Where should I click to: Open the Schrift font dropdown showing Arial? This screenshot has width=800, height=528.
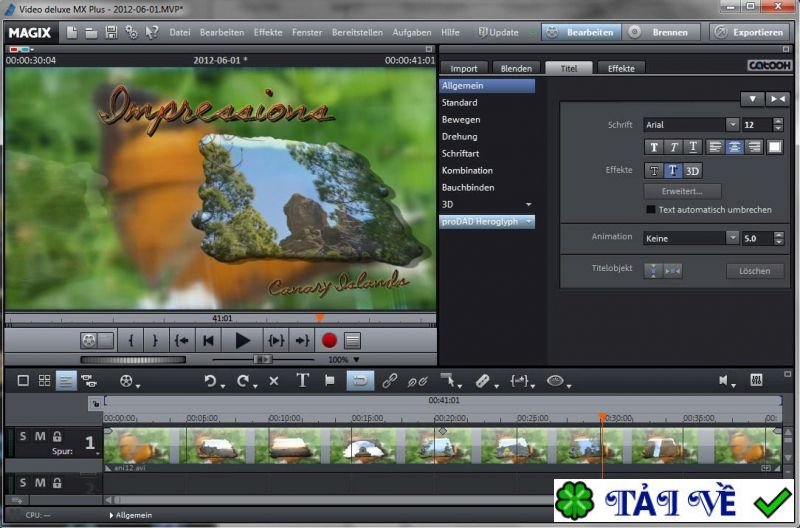pos(690,125)
